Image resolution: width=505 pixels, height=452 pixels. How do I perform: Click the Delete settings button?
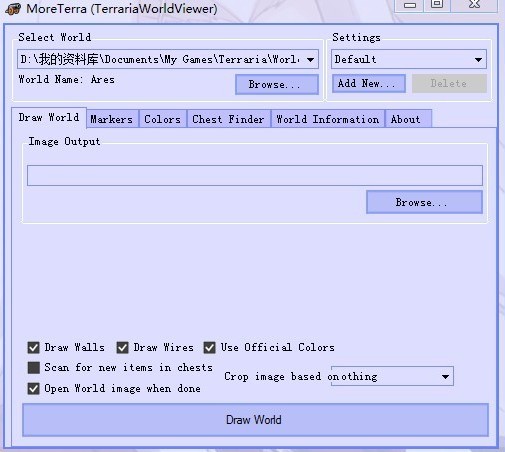[449, 83]
